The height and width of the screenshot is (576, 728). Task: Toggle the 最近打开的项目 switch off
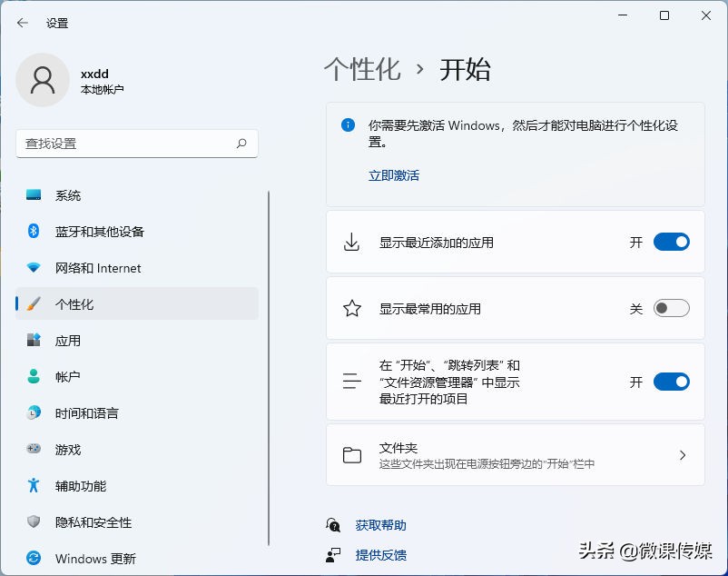(x=672, y=382)
